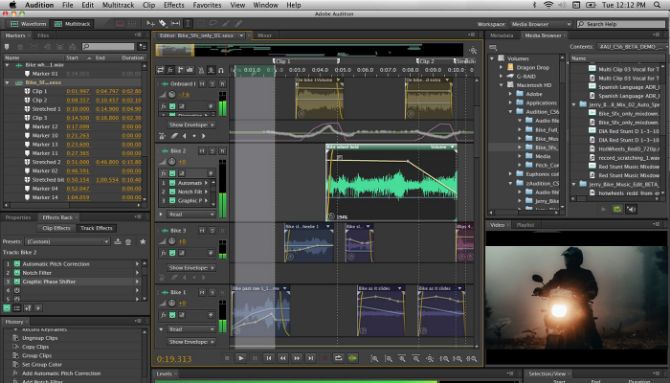Select the Bike 2 green waveform clip

click(391, 182)
